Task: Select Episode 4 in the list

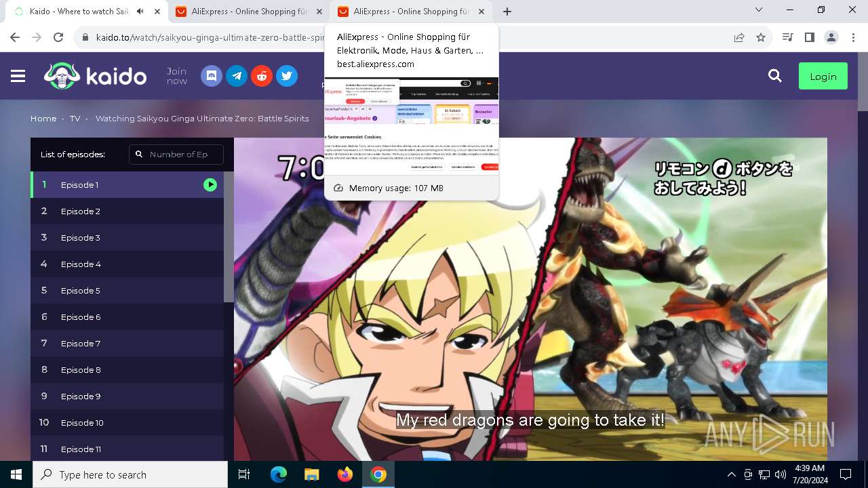Action: click(x=127, y=264)
